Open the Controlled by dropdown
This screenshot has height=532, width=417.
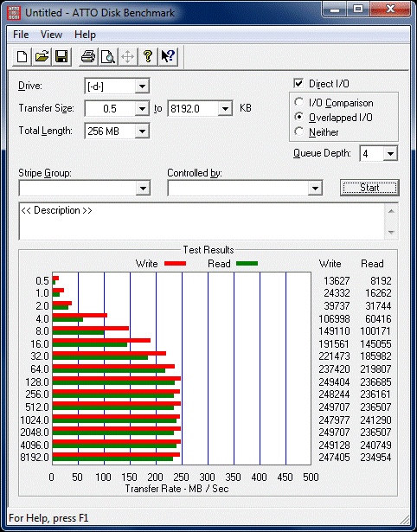[315, 188]
